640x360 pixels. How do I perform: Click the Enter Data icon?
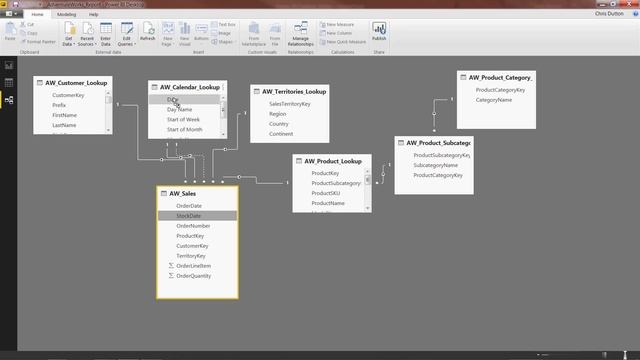(x=106, y=34)
